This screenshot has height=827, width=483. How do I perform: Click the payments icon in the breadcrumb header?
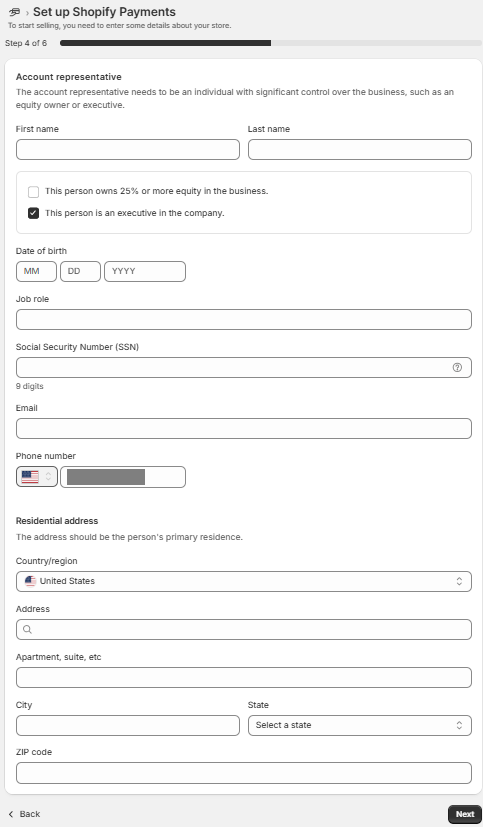point(14,12)
